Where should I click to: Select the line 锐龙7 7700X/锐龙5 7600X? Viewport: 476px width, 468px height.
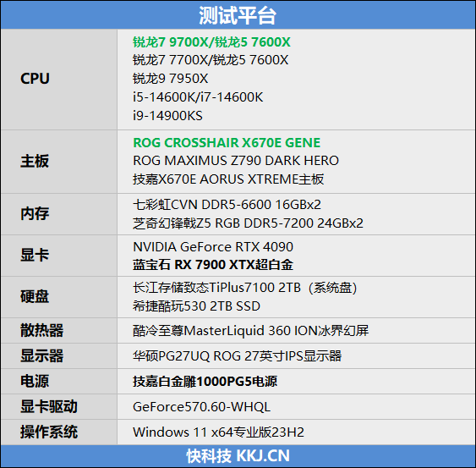coord(211,60)
